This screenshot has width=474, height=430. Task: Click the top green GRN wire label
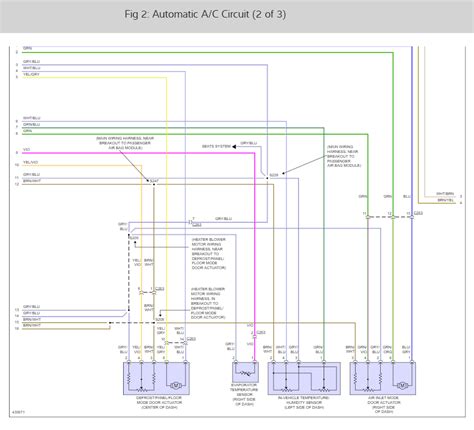click(27, 48)
